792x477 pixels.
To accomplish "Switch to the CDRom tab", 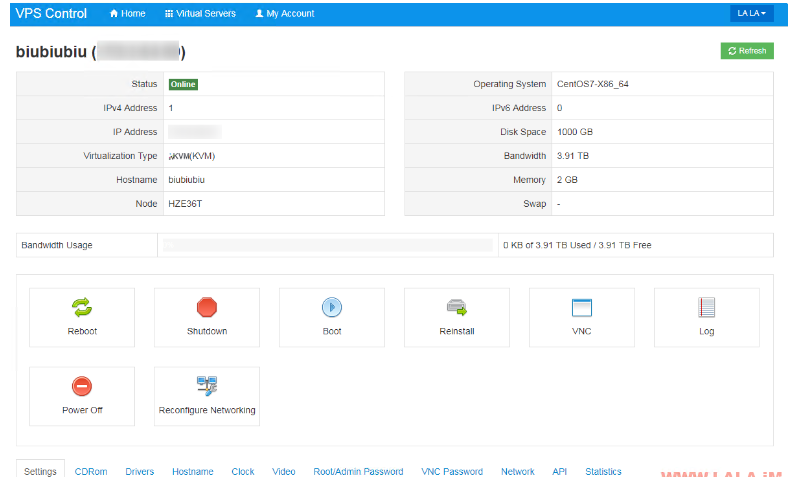I will click(91, 471).
